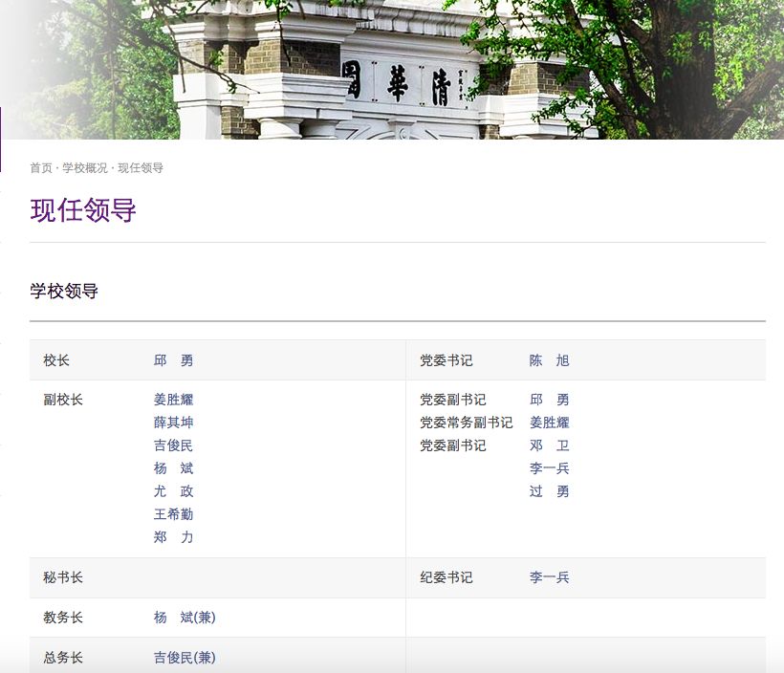Click 吉俊民(兼) next to 总务长
The height and width of the screenshot is (673, 784).
[x=189, y=658]
